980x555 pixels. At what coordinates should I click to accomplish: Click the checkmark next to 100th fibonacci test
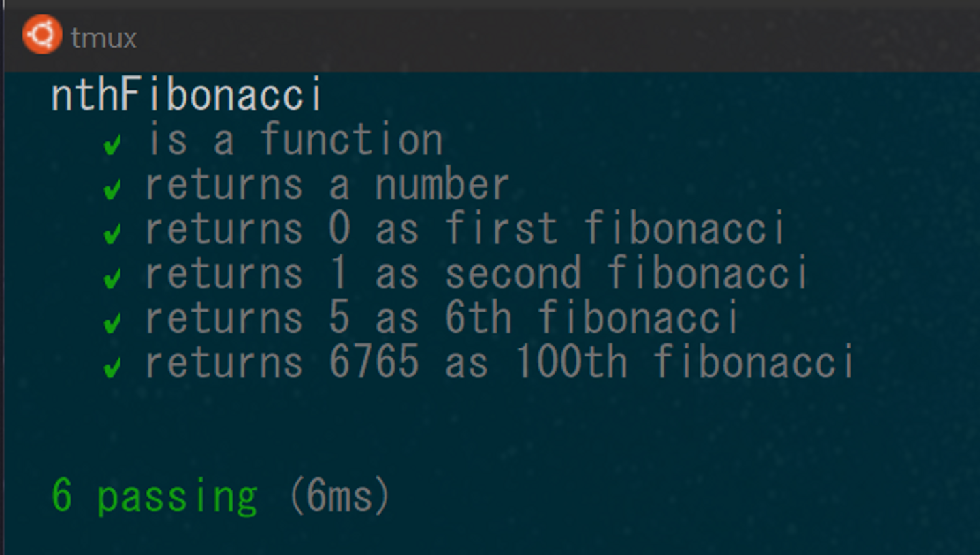pyautogui.click(x=113, y=367)
